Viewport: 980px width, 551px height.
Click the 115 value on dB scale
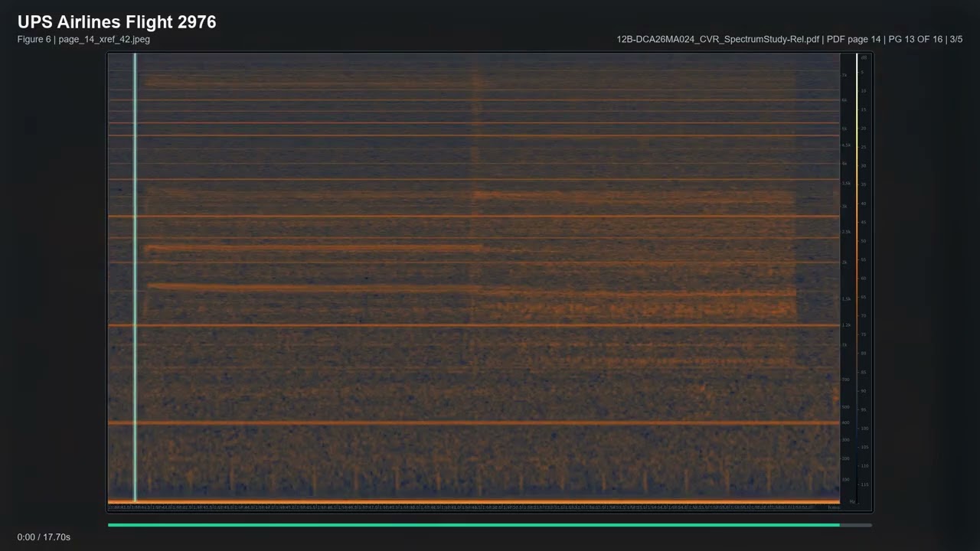pyautogui.click(x=864, y=484)
